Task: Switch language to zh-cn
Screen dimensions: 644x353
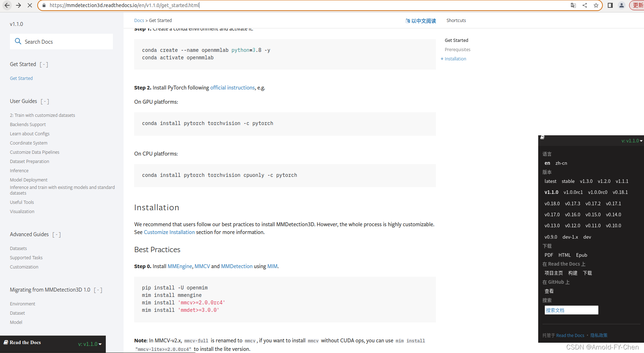Action: (x=561, y=163)
